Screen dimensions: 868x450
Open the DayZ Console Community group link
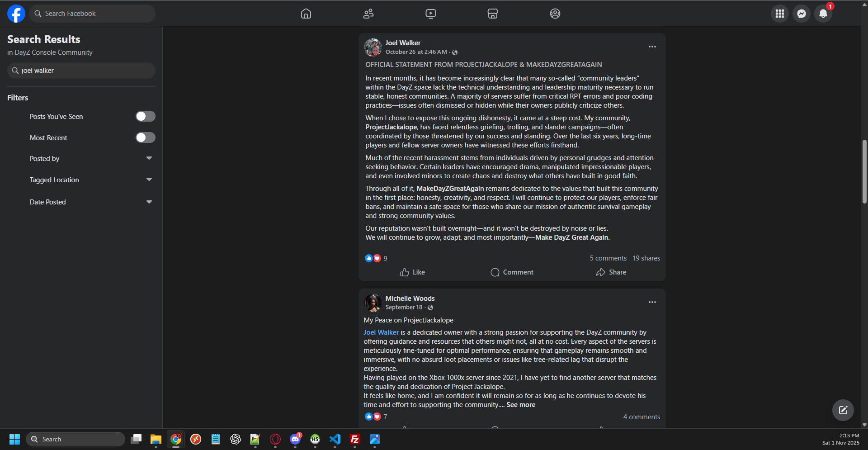53,52
